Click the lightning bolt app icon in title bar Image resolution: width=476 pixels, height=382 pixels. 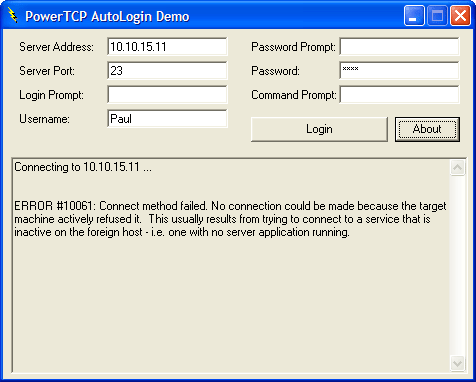tap(13, 15)
